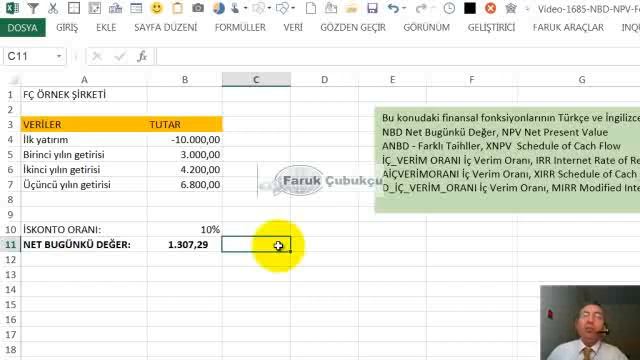Redo the last undone action
Image resolution: width=640 pixels, height=360 pixels.
coord(421,8)
